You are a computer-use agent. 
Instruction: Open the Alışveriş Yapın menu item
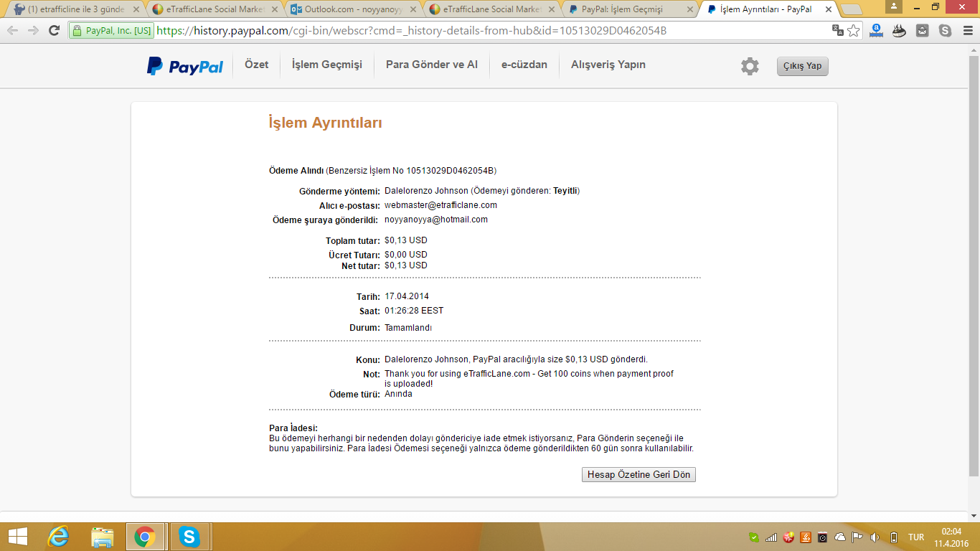(x=608, y=65)
